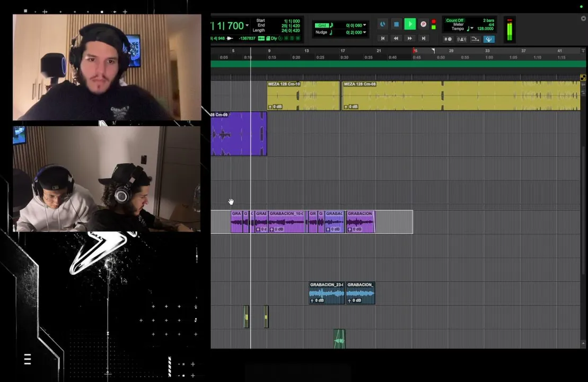Click the Grid note value icon
This screenshot has height=382, width=588.
(x=331, y=25)
